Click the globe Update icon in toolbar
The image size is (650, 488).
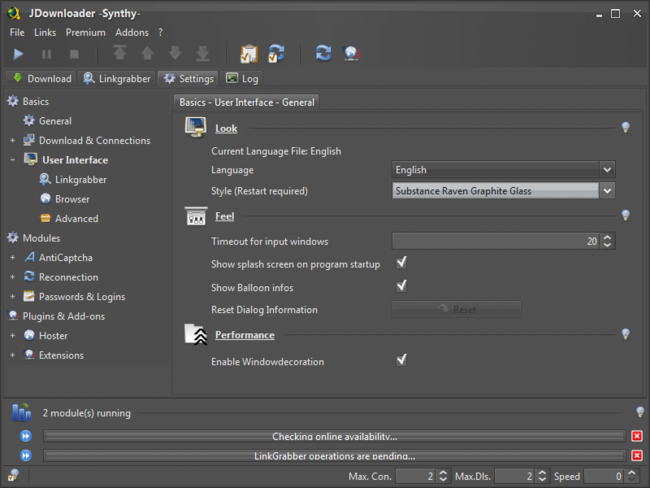(x=351, y=53)
